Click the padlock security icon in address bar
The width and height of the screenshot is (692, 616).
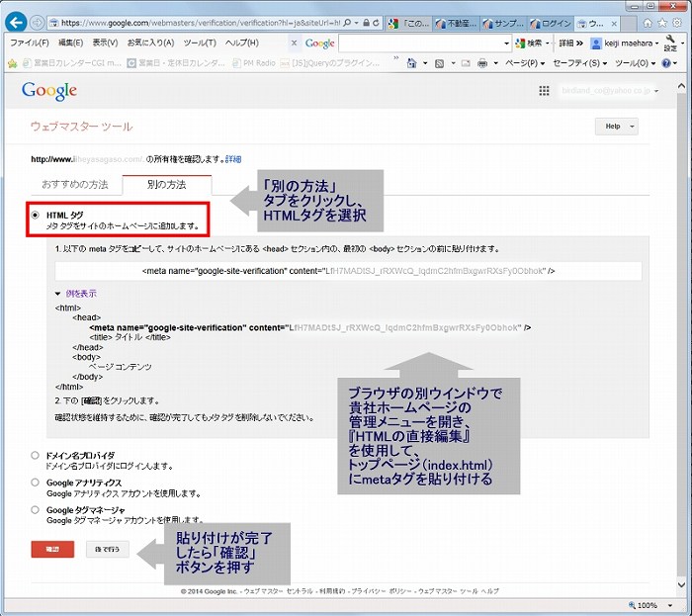[366, 23]
